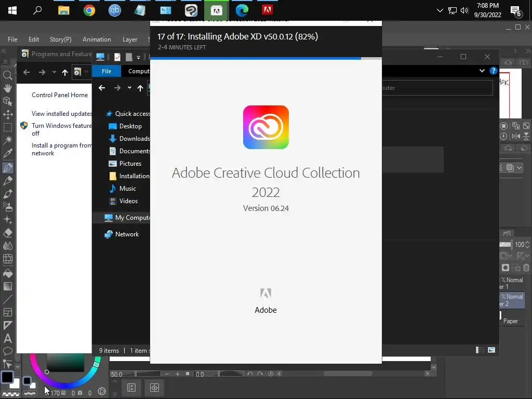
Task: Select the Auto select magic wand tool
Action: (7, 140)
